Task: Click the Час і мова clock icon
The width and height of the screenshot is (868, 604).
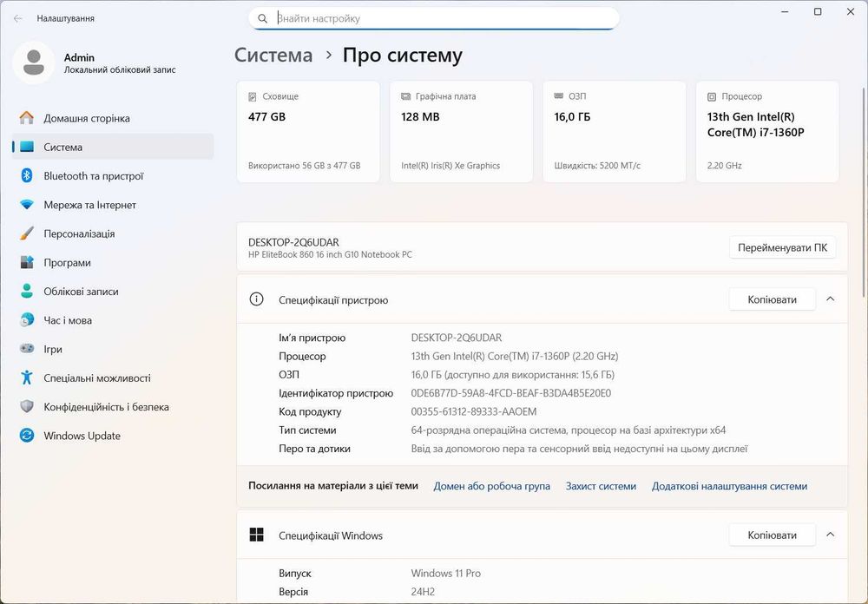Action: pyautogui.click(x=27, y=320)
